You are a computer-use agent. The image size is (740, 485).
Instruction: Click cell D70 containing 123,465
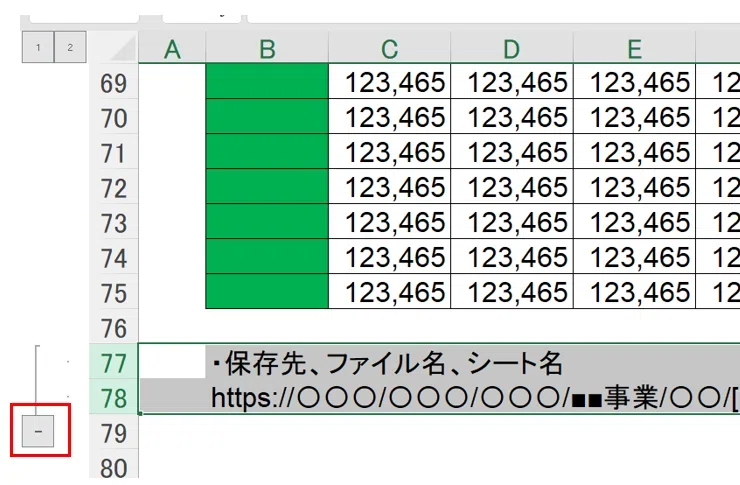point(512,117)
